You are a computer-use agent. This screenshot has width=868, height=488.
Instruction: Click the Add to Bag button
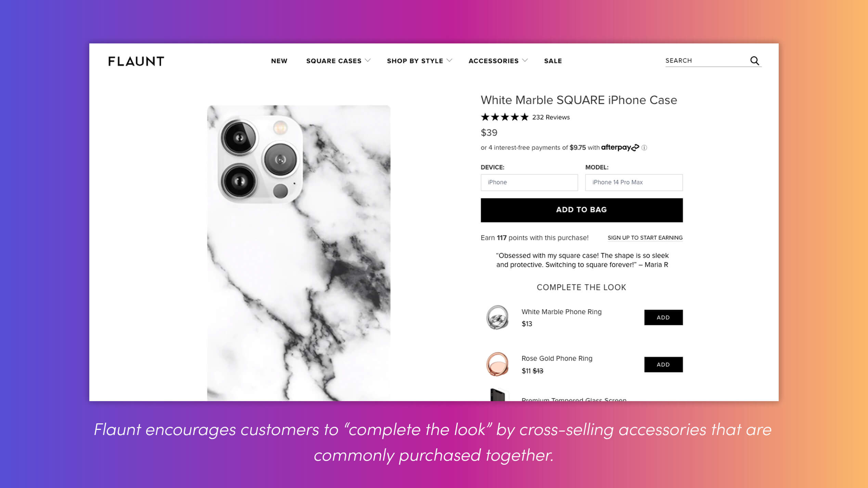click(x=581, y=210)
